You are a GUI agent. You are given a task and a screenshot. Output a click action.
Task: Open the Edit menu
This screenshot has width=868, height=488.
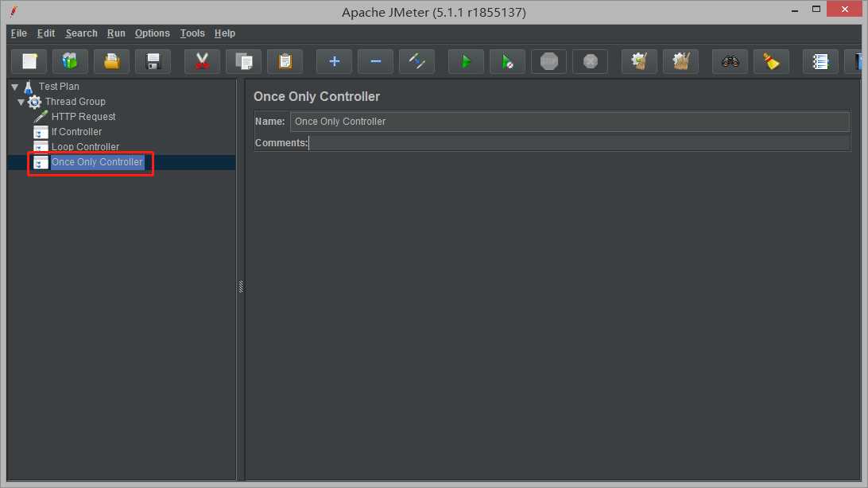(46, 33)
